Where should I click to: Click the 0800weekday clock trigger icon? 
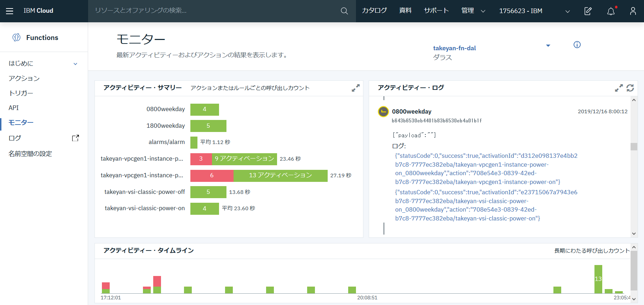(383, 111)
